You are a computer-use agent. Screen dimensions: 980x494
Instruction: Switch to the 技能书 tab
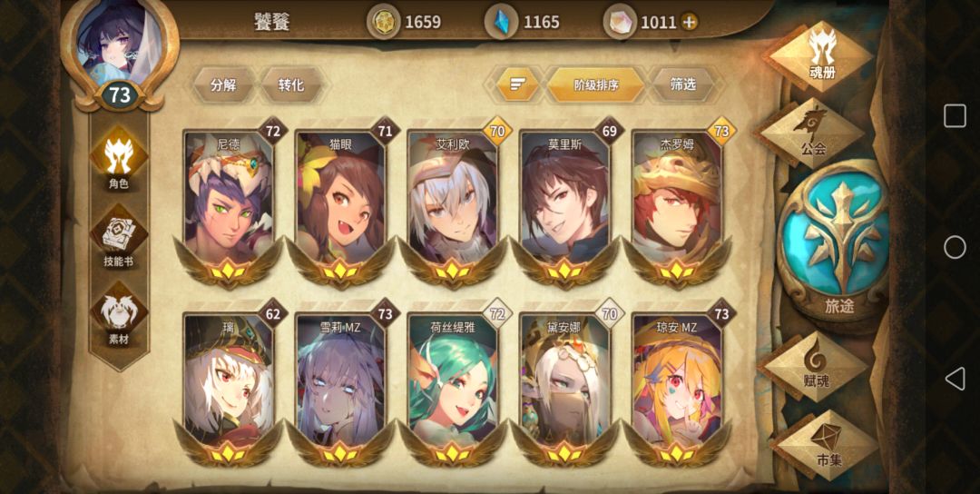118,236
